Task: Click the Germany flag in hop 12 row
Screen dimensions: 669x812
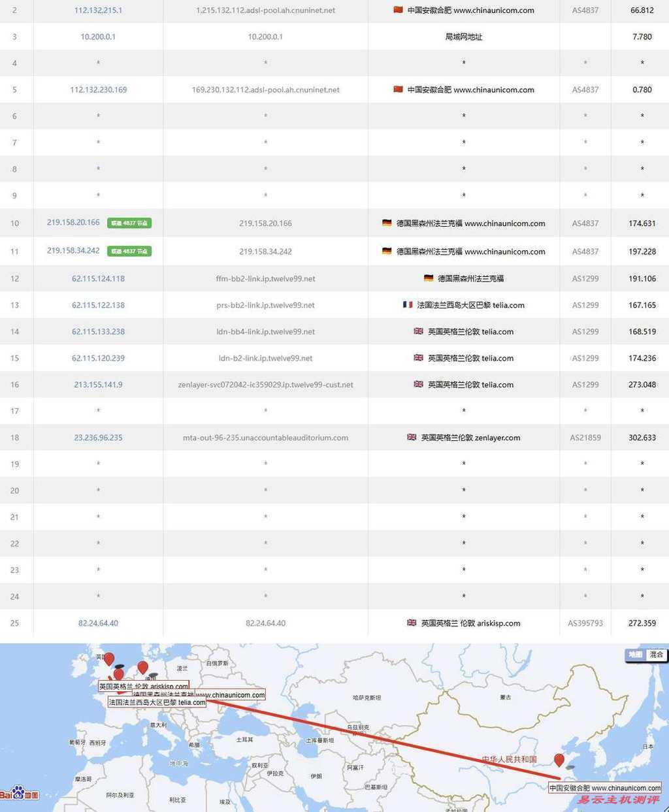Action: click(429, 278)
